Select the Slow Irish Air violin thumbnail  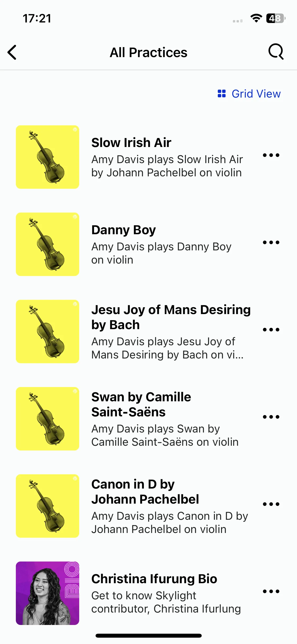(x=48, y=157)
